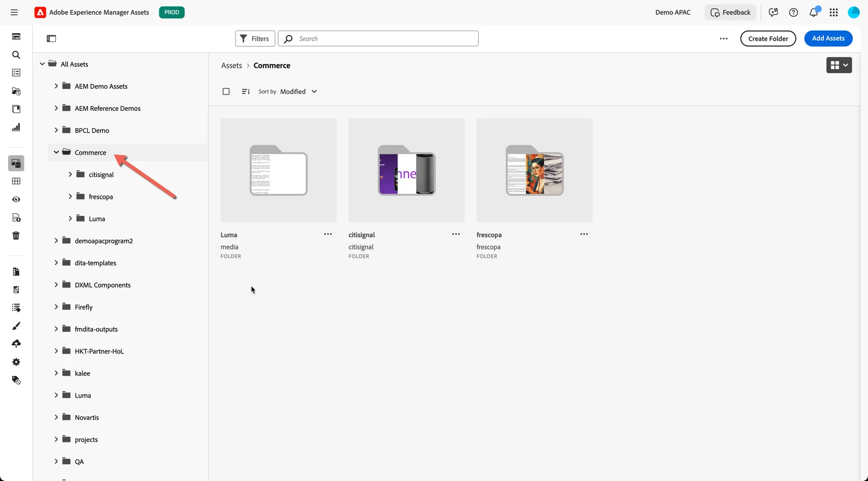Open the hamburger navigation menu
The image size is (868, 481).
[x=14, y=13]
